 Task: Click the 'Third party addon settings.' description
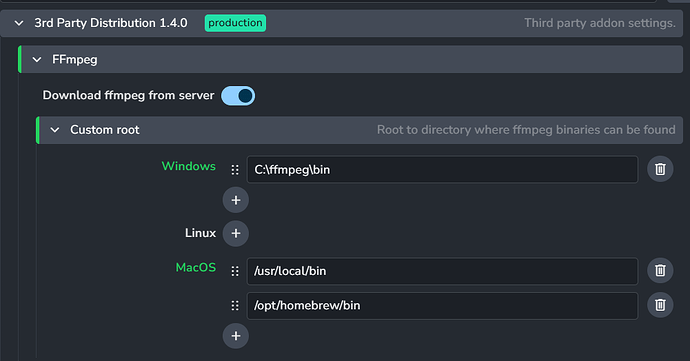[600, 23]
